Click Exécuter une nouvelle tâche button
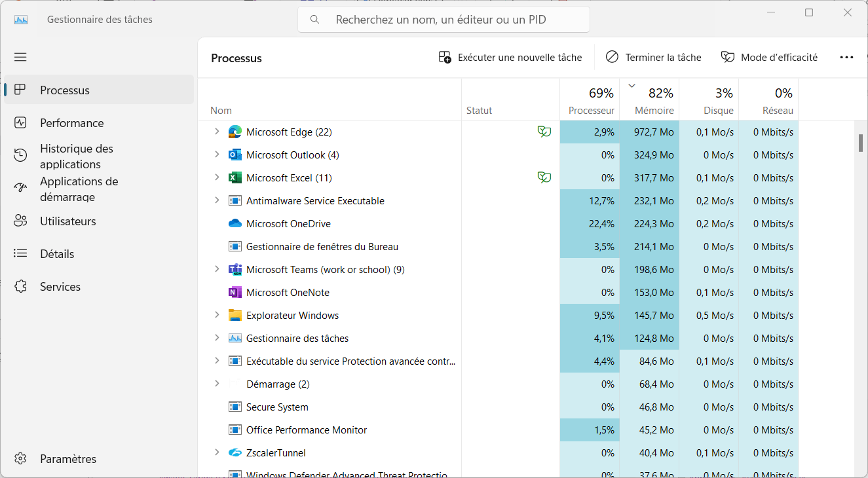This screenshot has height=478, width=868. pos(510,57)
